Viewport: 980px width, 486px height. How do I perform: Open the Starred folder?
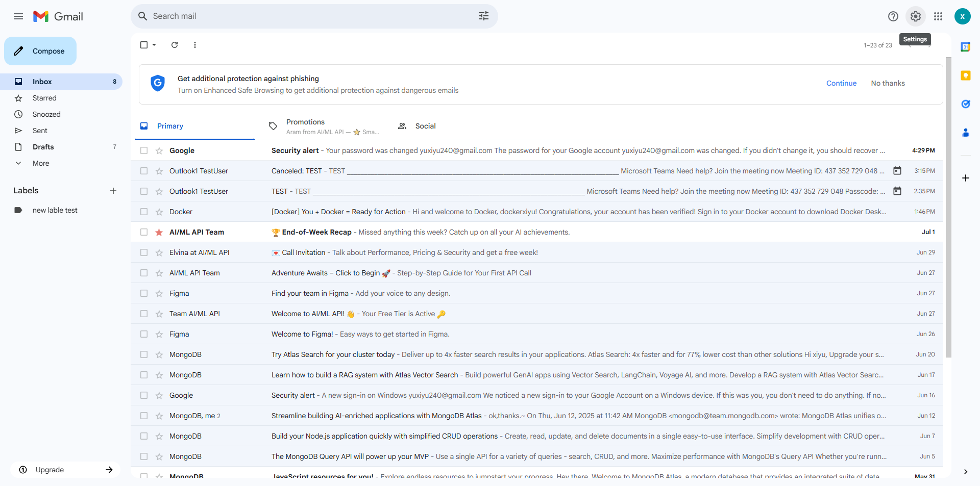61,98
